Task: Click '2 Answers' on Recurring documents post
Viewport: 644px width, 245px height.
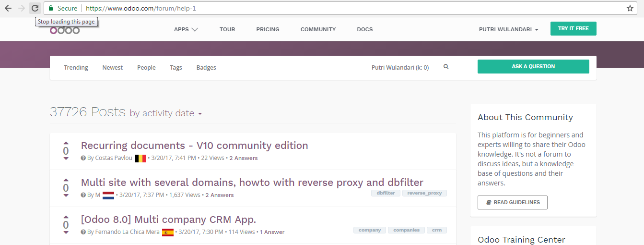Action: tap(243, 158)
